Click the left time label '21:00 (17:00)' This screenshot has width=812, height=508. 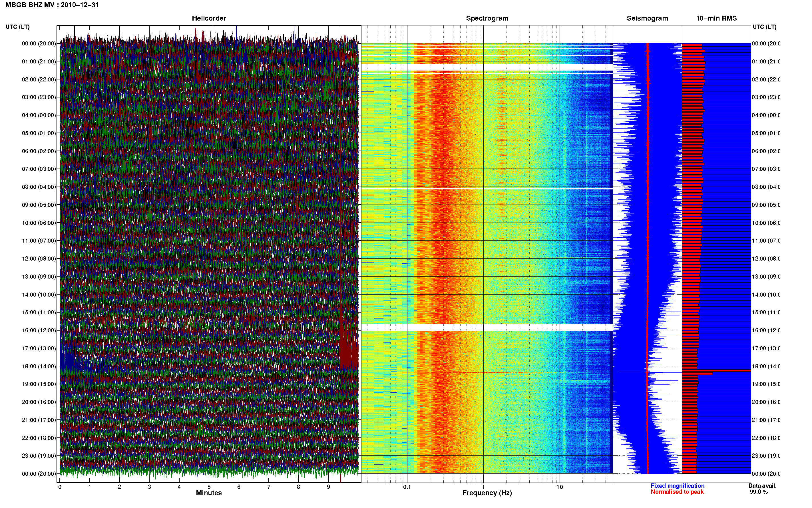(x=39, y=420)
